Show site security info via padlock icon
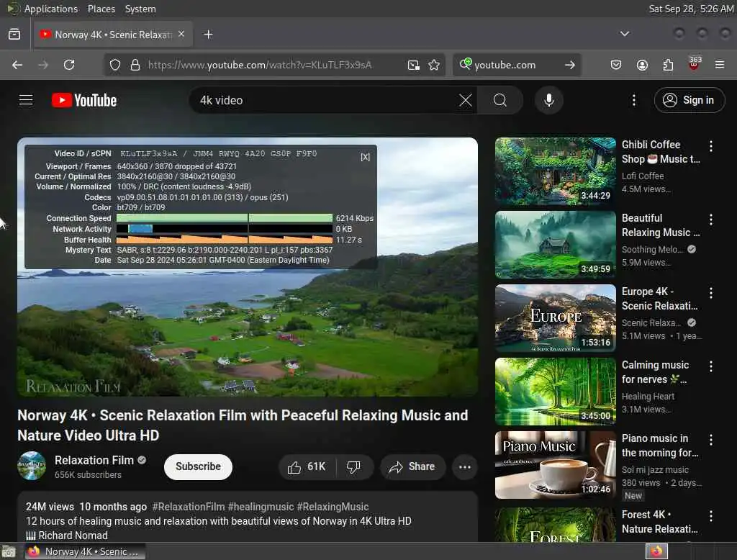Screen dimensions: 737x560 [x=135, y=65]
